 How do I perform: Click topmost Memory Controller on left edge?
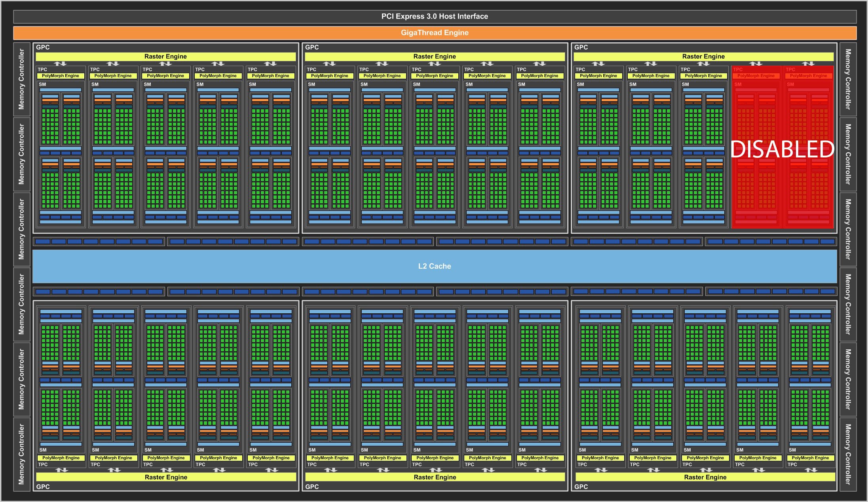coord(22,79)
